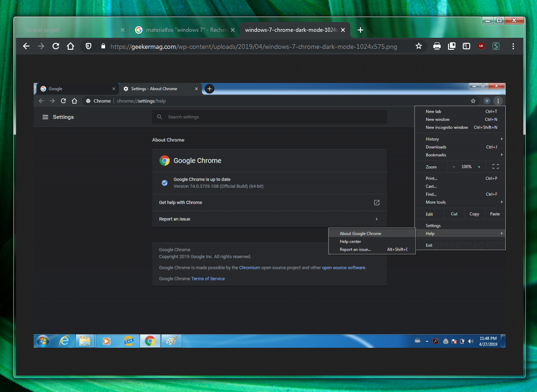
Task: Click "Copy" in the Edit row
Action: pyautogui.click(x=474, y=214)
